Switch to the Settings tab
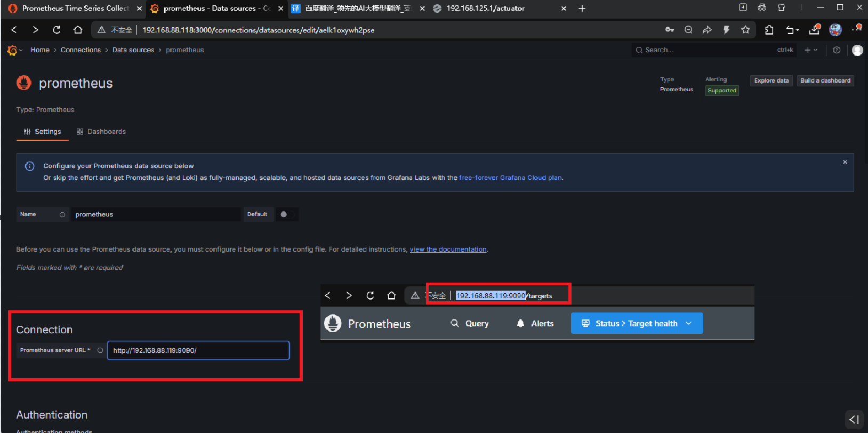 (x=43, y=132)
